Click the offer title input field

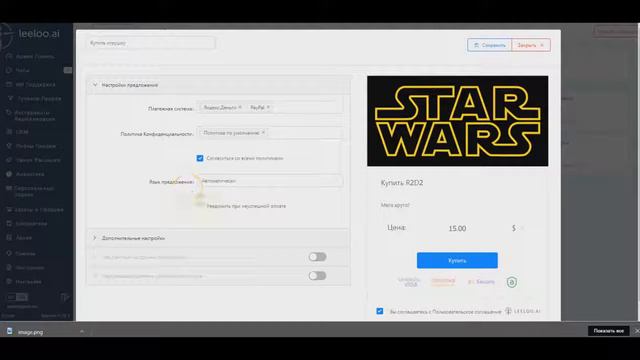click(x=151, y=43)
